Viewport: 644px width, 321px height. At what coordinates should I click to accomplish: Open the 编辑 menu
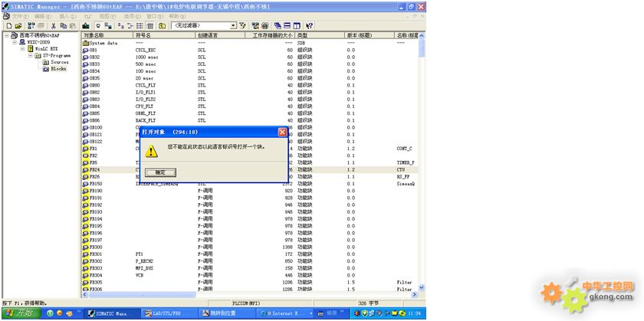(x=43, y=16)
